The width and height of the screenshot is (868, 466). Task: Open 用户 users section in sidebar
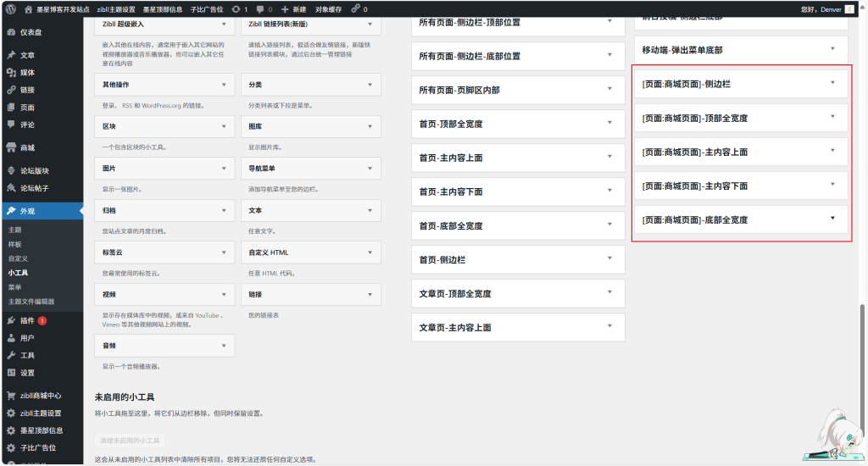[x=27, y=338]
